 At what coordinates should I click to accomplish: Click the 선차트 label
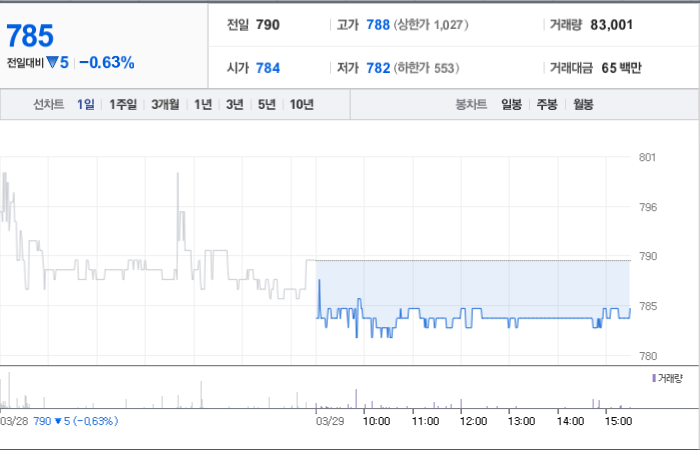[49, 104]
